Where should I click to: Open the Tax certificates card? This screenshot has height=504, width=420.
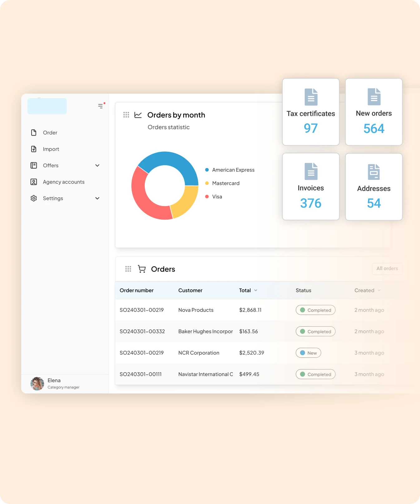pos(311,112)
